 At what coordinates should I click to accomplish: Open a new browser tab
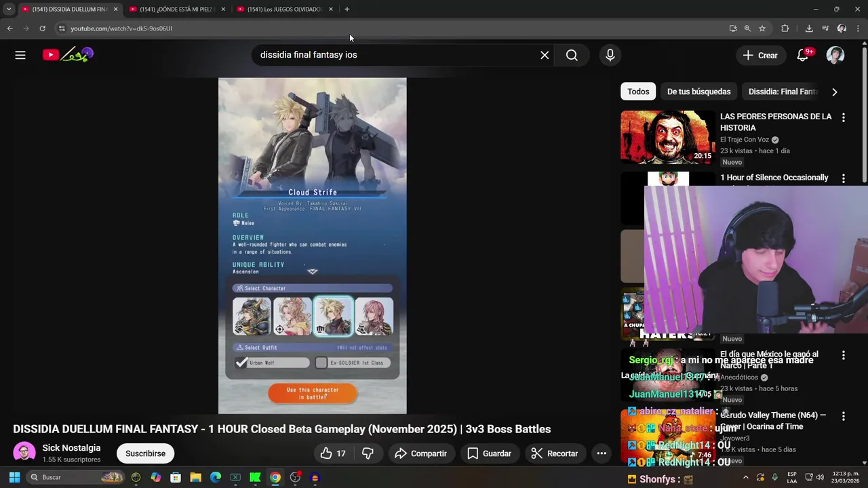tap(347, 9)
